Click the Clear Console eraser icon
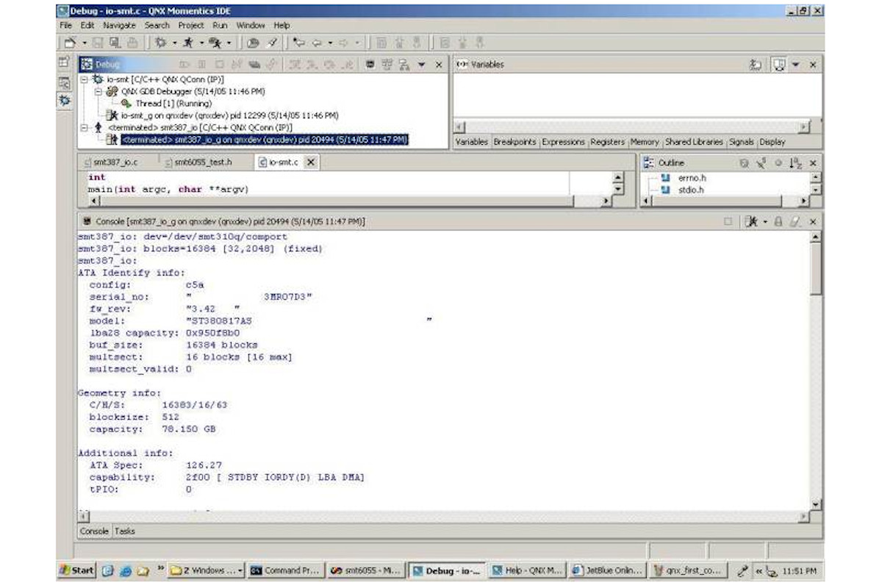The image size is (882, 588). point(795,221)
